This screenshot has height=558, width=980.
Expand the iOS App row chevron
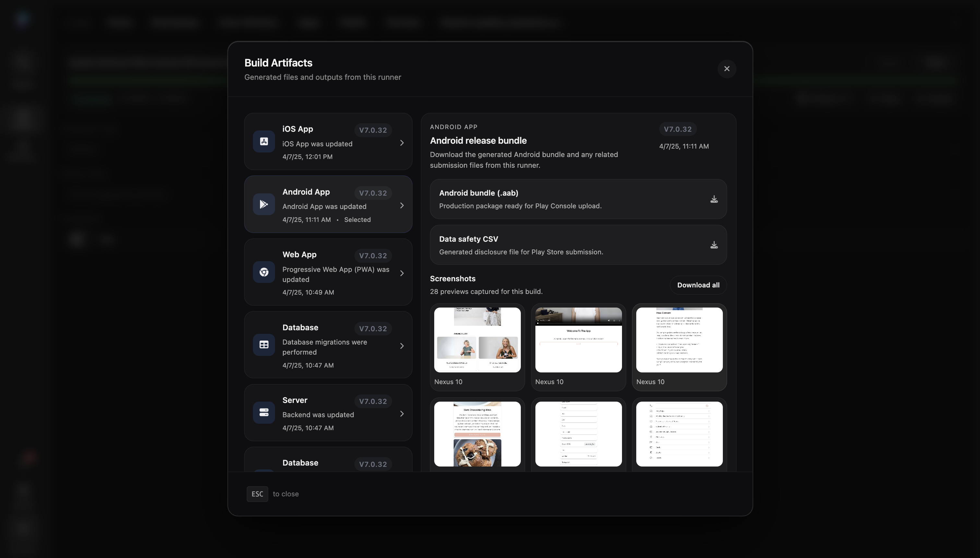click(x=402, y=143)
